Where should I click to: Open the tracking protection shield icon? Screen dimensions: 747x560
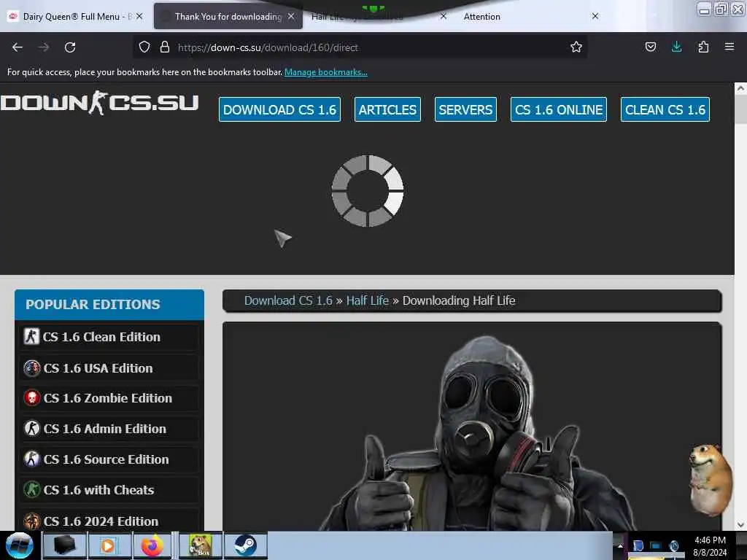[144, 47]
